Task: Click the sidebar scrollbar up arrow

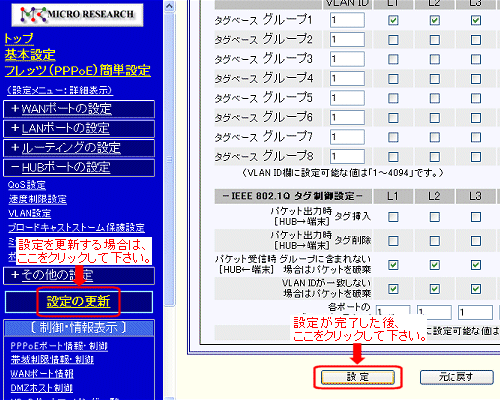Action: pyautogui.click(x=170, y=6)
